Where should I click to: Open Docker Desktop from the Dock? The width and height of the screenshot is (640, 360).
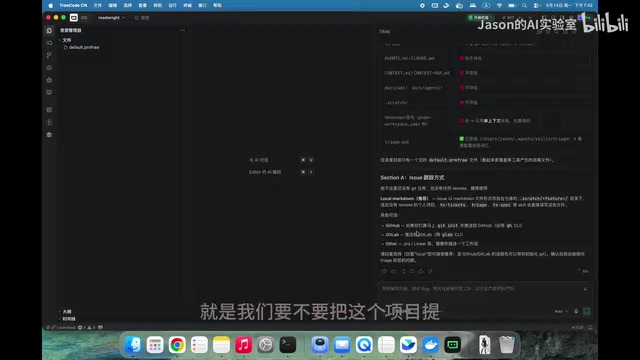click(x=430, y=345)
